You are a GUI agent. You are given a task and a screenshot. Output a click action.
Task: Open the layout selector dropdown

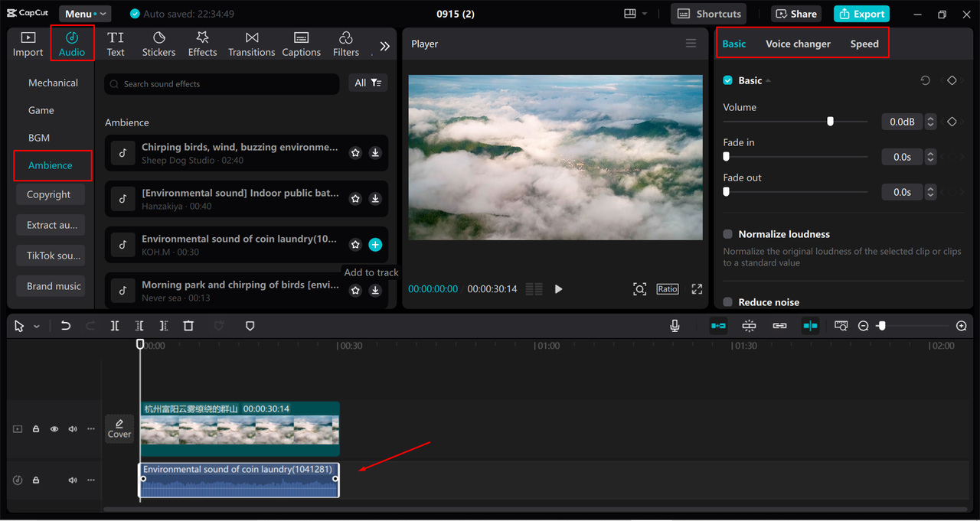click(636, 14)
